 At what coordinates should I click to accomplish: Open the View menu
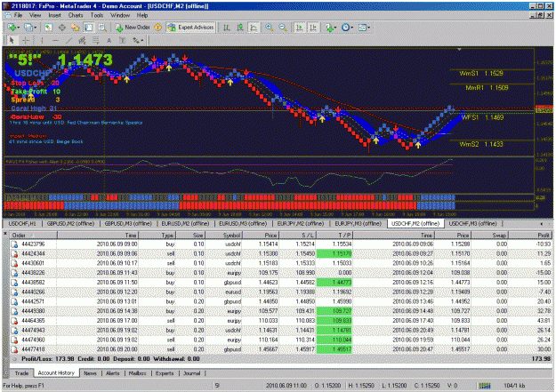click(x=35, y=15)
